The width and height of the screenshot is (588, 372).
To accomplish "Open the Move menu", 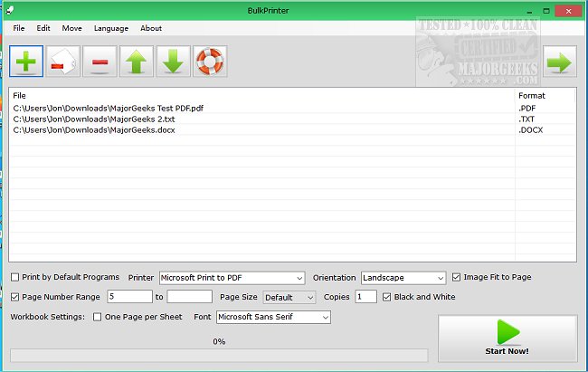I will [x=71, y=28].
